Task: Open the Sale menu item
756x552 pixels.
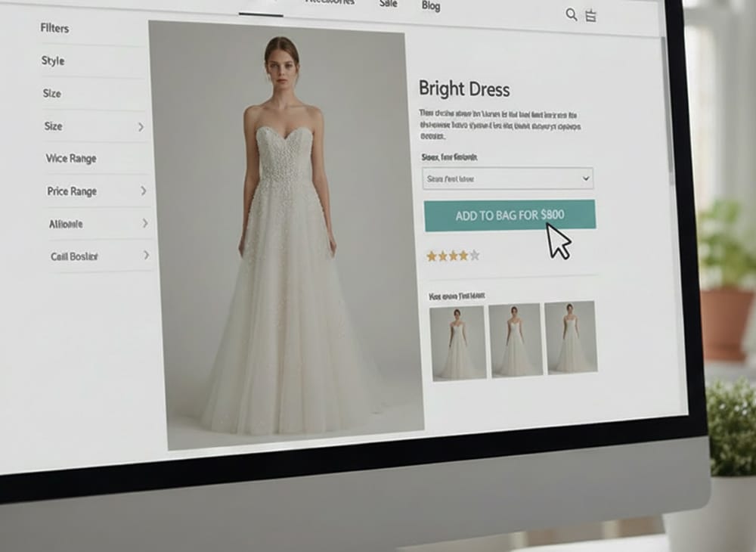Action: pyautogui.click(x=388, y=4)
